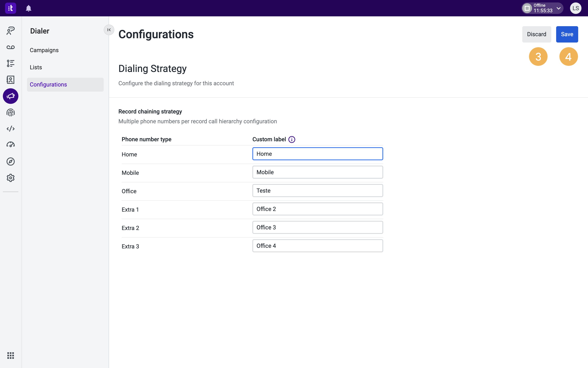Collapse the Dialer side panel
Screen dimensions: 588x368
pyautogui.click(x=109, y=30)
